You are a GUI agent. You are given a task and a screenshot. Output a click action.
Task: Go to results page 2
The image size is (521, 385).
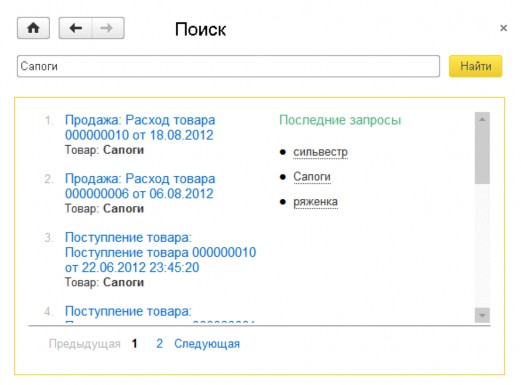[159, 344]
